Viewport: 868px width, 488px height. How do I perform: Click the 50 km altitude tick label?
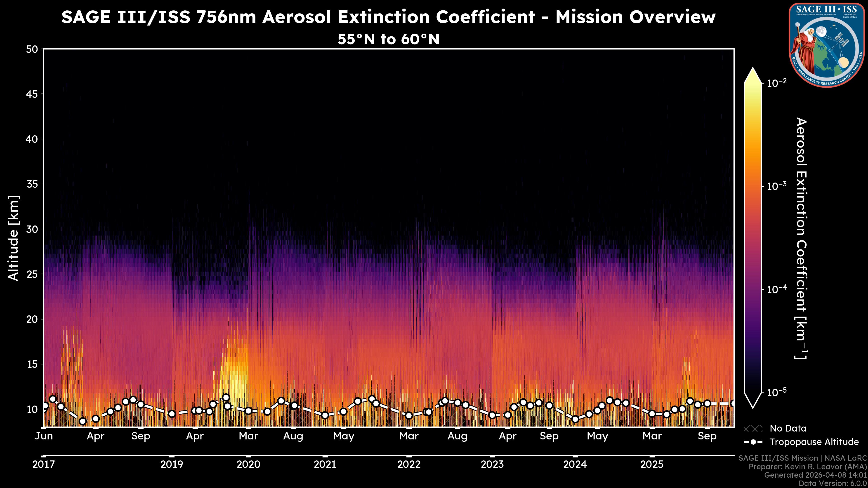(32, 49)
